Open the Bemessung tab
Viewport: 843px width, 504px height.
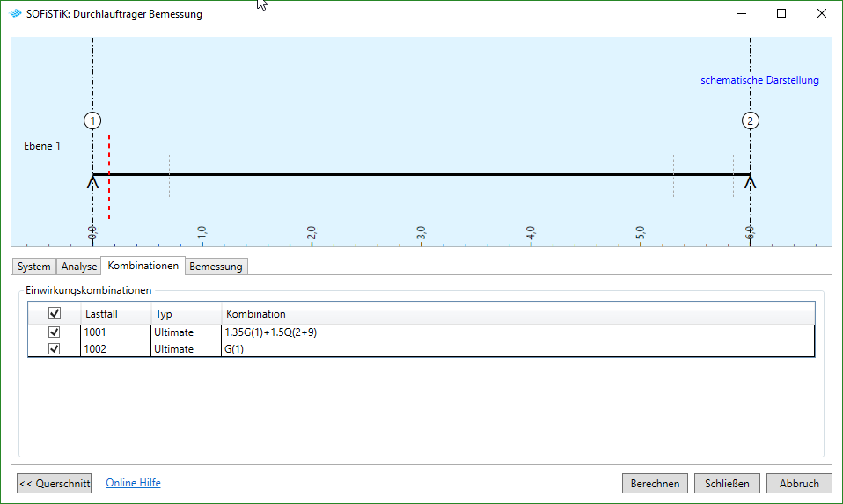pyautogui.click(x=216, y=267)
